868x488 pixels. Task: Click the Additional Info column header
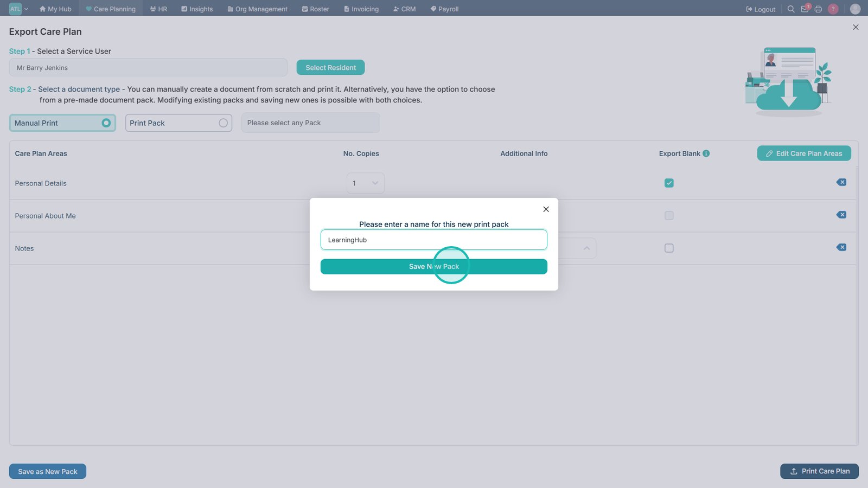pyautogui.click(x=524, y=153)
